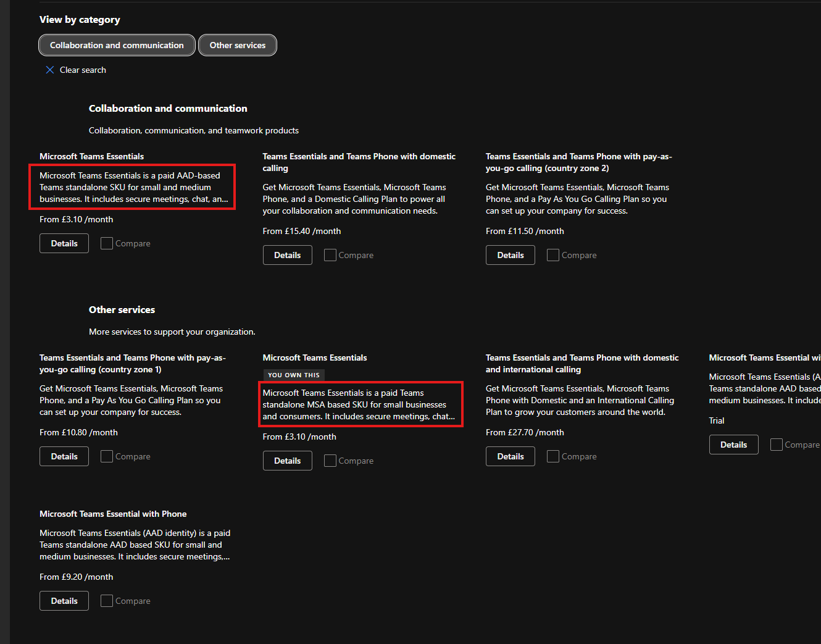
Task: Click the Microsoft Teams Essentials title under Collaboration
Action: click(92, 156)
